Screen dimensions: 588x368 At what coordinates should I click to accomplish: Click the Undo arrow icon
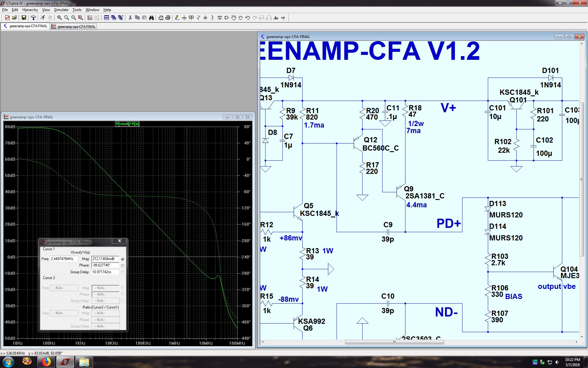(x=248, y=18)
